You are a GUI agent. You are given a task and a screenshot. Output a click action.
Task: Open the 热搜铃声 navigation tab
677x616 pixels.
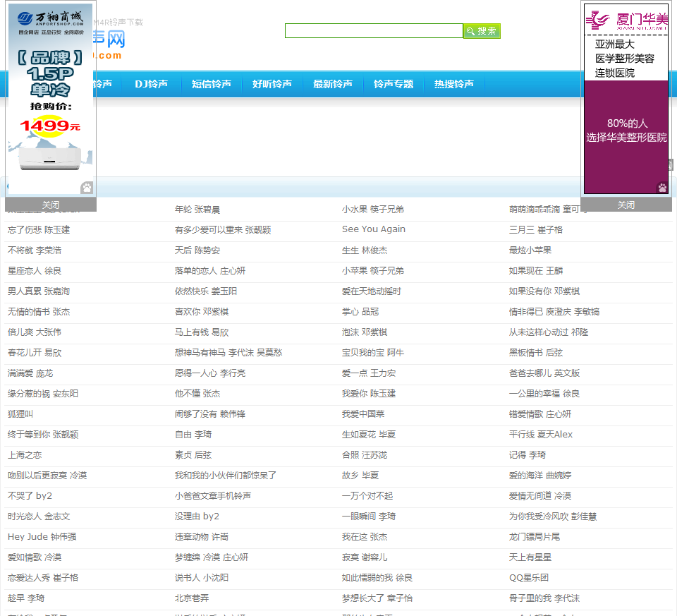coord(454,84)
